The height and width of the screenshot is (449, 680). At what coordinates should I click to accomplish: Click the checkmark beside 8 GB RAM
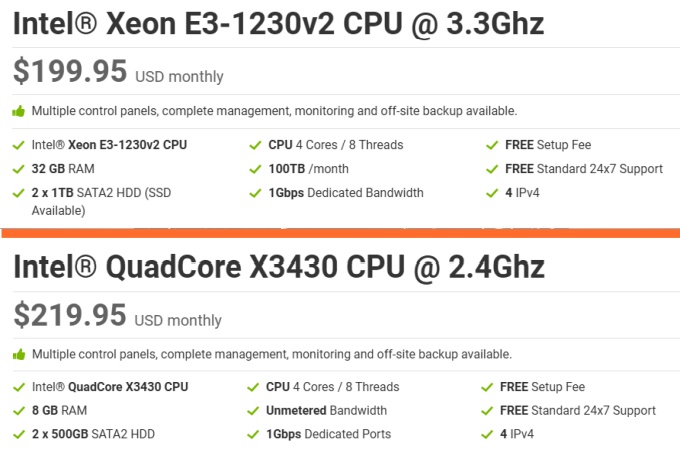point(19,410)
